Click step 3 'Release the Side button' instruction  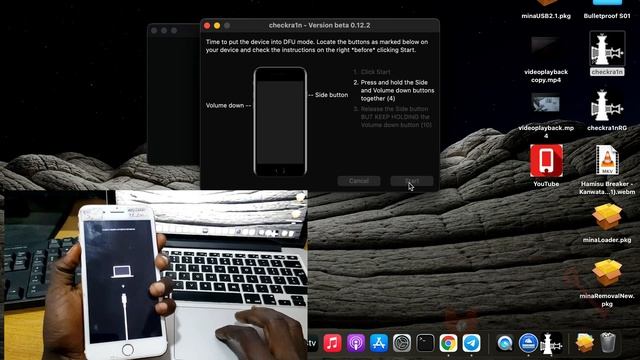click(x=392, y=117)
